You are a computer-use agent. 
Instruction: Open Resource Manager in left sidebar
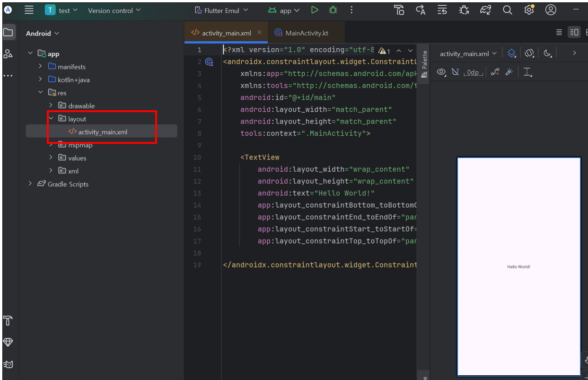pos(8,53)
